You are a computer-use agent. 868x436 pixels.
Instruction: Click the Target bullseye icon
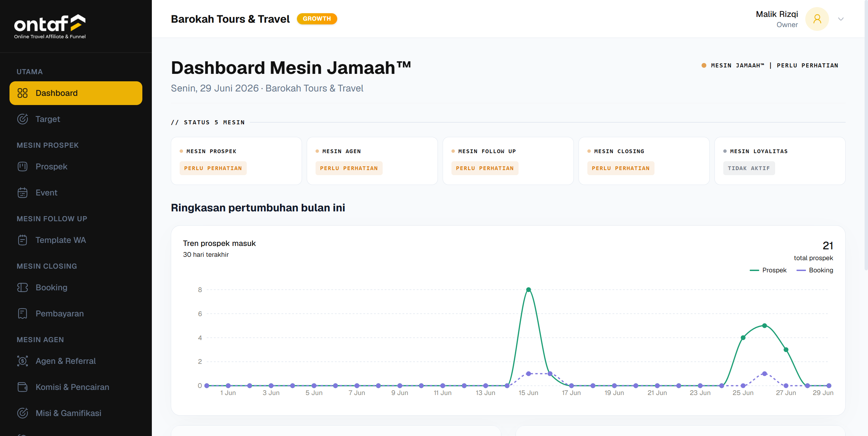tap(22, 119)
